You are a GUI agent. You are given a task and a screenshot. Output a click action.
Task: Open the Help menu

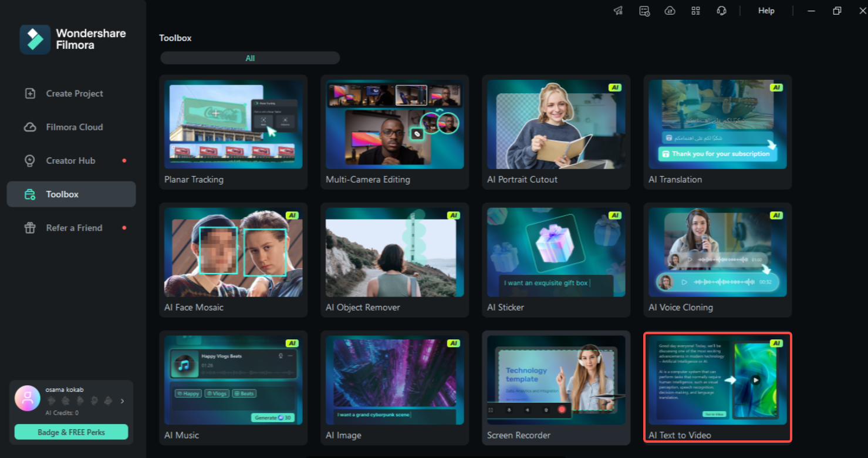(766, 11)
